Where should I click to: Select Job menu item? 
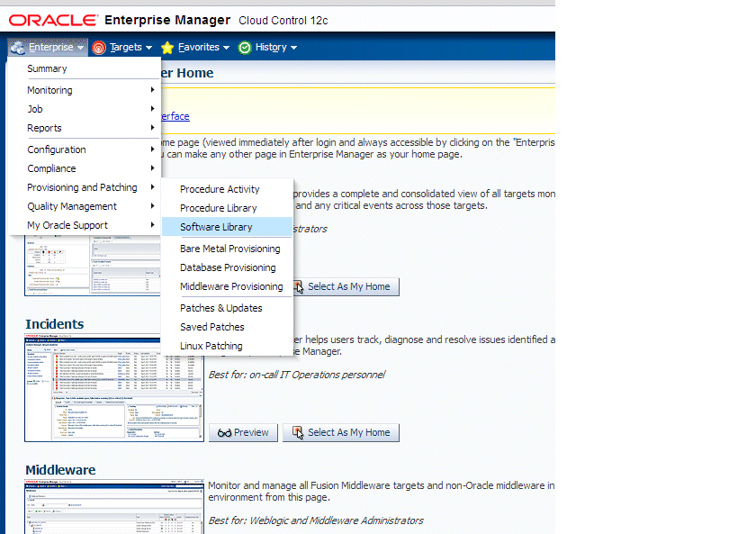[x=84, y=109]
